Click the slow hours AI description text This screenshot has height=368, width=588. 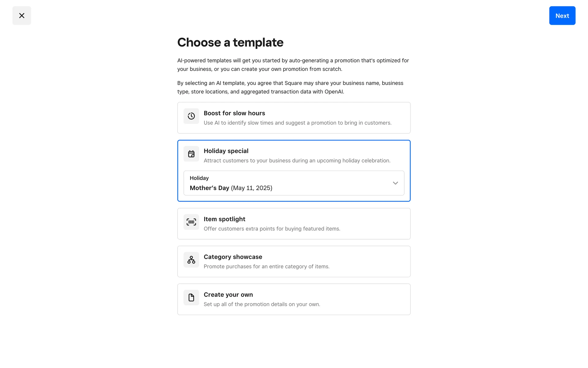click(x=297, y=123)
